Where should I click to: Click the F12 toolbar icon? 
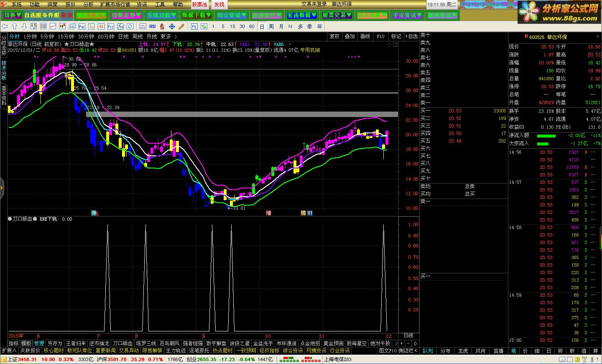click(x=111, y=26)
